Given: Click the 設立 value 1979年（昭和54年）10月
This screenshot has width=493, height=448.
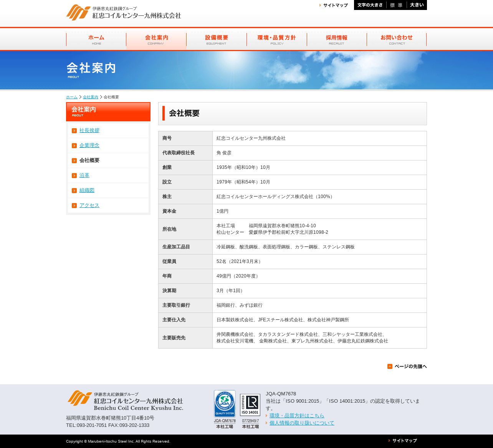Looking at the screenshot, I should tap(243, 182).
